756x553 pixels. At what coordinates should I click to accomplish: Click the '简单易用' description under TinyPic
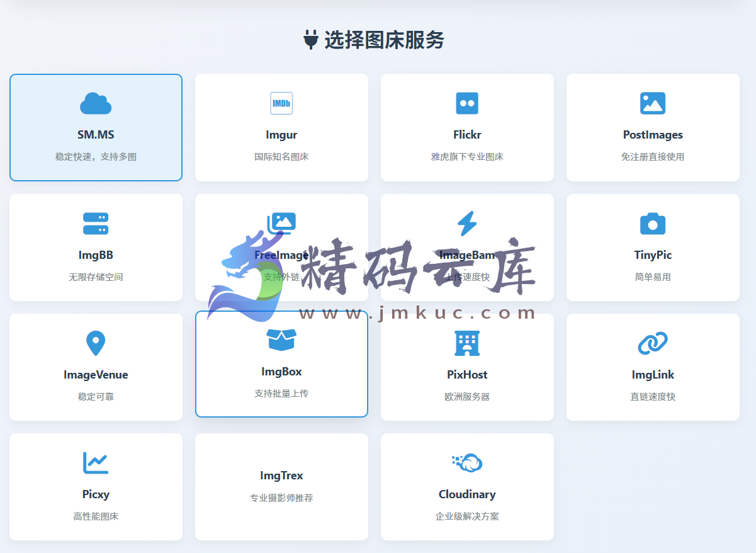pyautogui.click(x=653, y=277)
